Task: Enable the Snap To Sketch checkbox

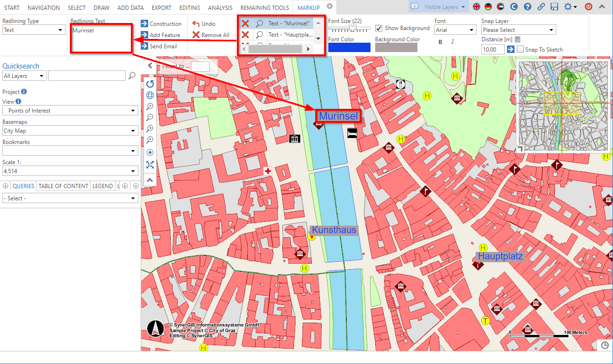Action: click(520, 50)
